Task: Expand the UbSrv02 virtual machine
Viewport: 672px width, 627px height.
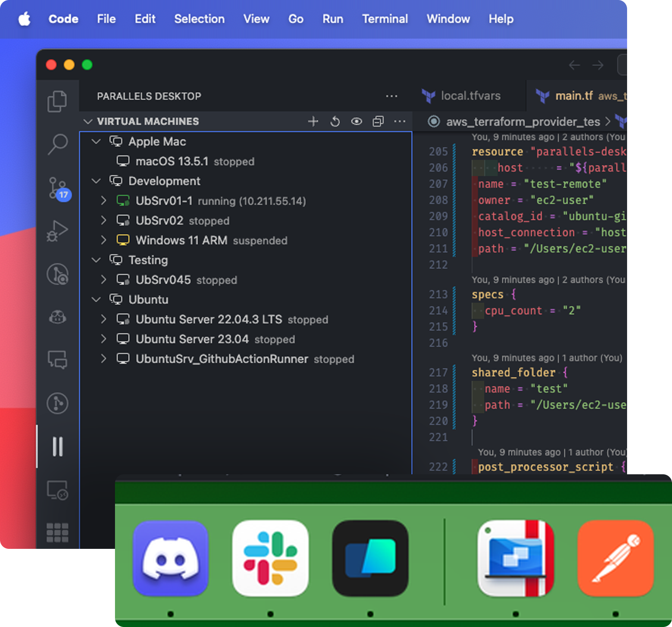Action: [104, 220]
